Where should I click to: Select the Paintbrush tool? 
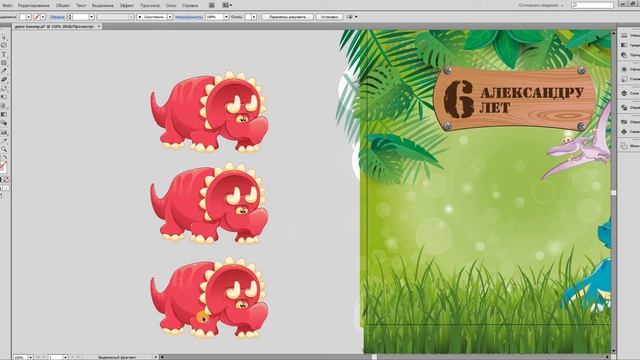(4, 71)
